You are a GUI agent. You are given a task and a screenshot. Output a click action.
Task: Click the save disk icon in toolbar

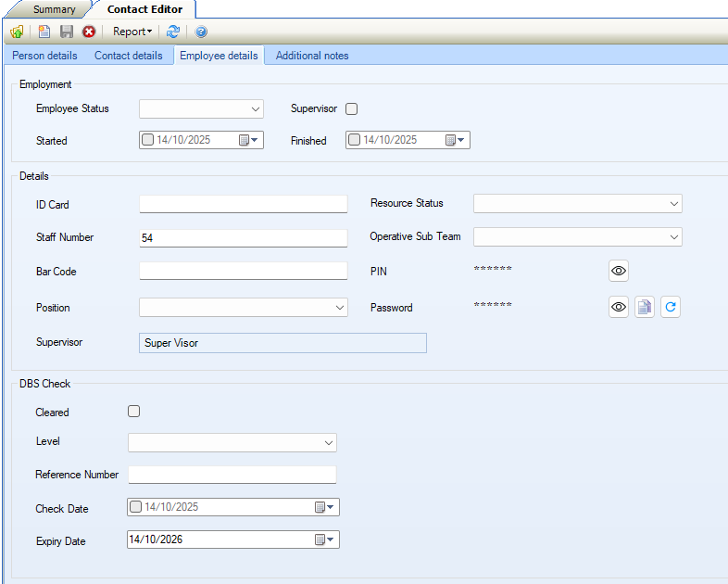click(x=67, y=32)
